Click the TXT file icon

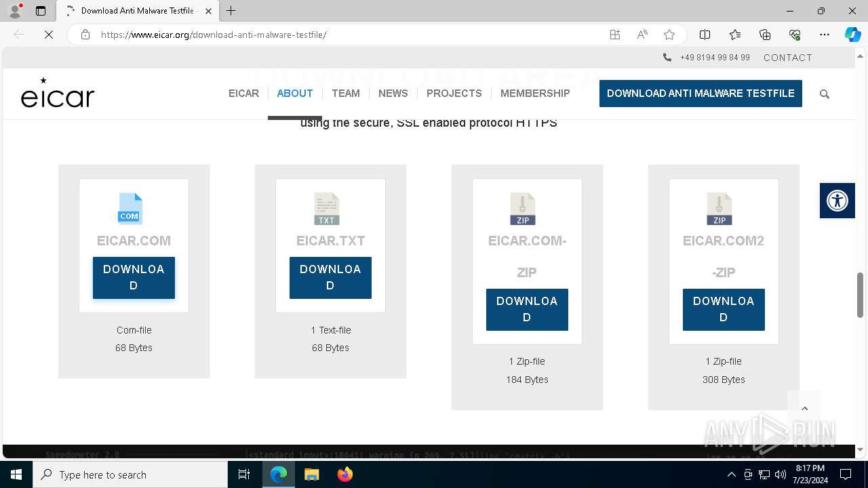click(x=327, y=209)
